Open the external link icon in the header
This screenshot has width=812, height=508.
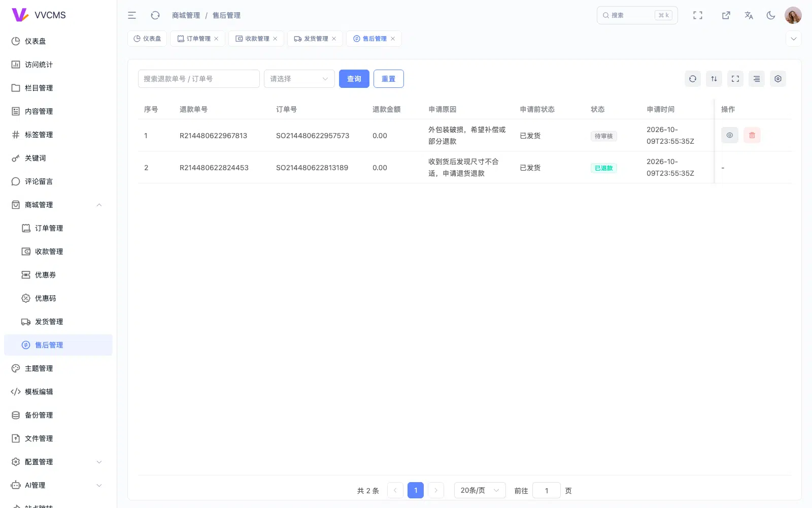[x=726, y=15]
